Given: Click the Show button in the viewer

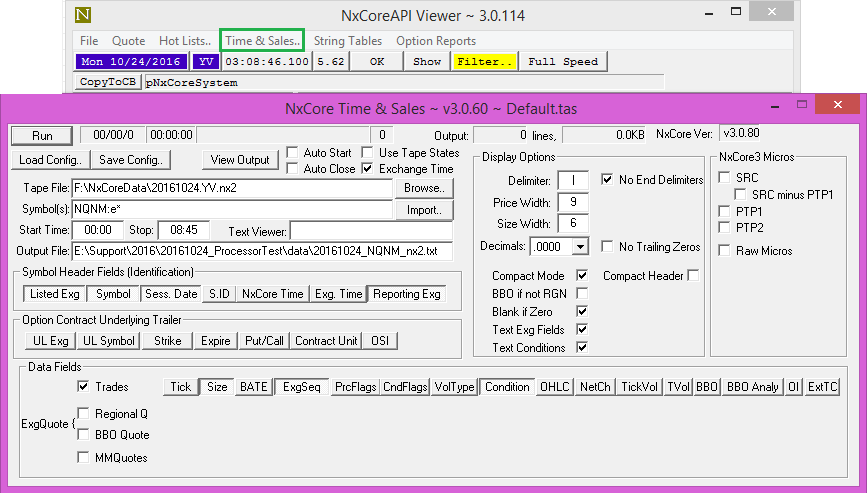Looking at the screenshot, I should click(x=427, y=61).
